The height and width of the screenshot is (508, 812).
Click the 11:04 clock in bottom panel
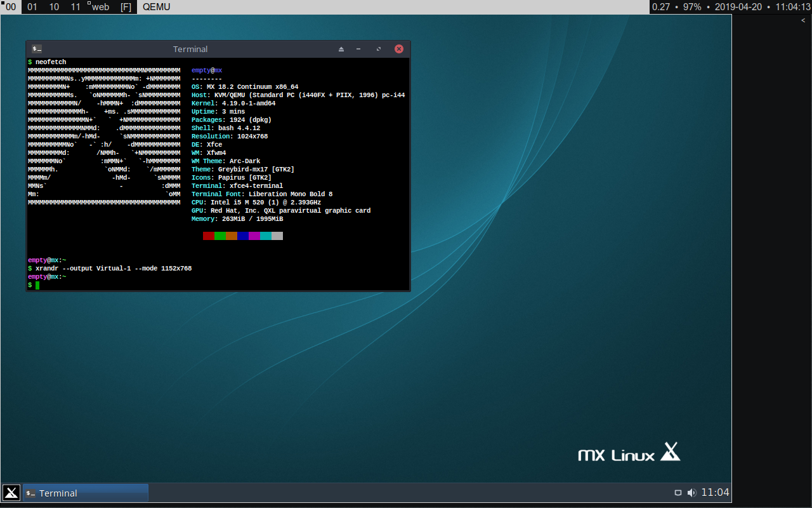click(715, 493)
